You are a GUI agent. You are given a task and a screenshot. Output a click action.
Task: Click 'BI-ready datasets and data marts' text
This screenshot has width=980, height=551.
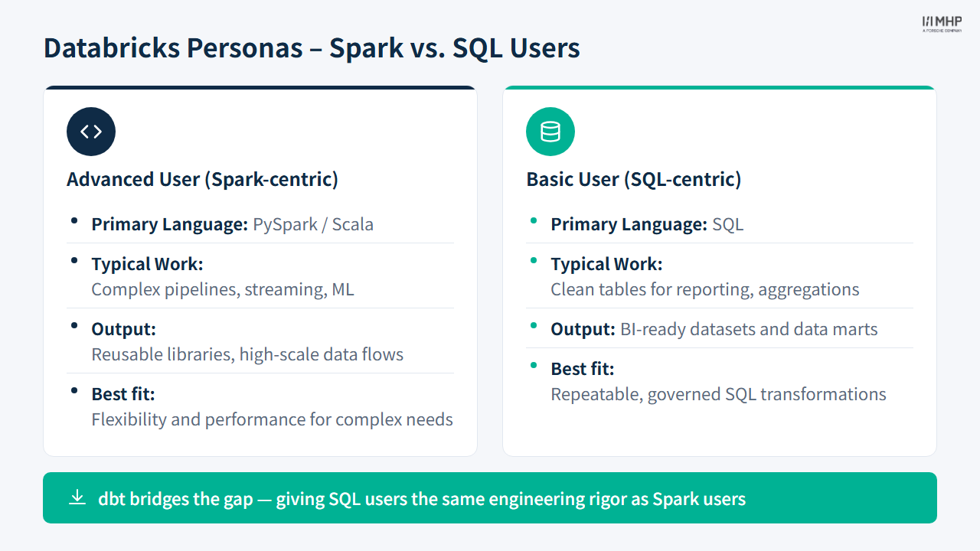[x=749, y=329]
